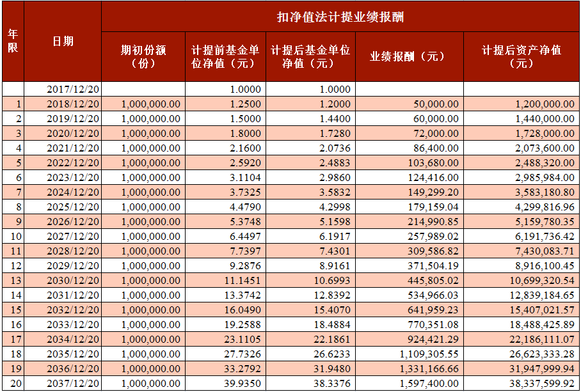The image size is (581, 392).
Task: Select date 2037/12/20
Action: pyautogui.click(x=63, y=384)
